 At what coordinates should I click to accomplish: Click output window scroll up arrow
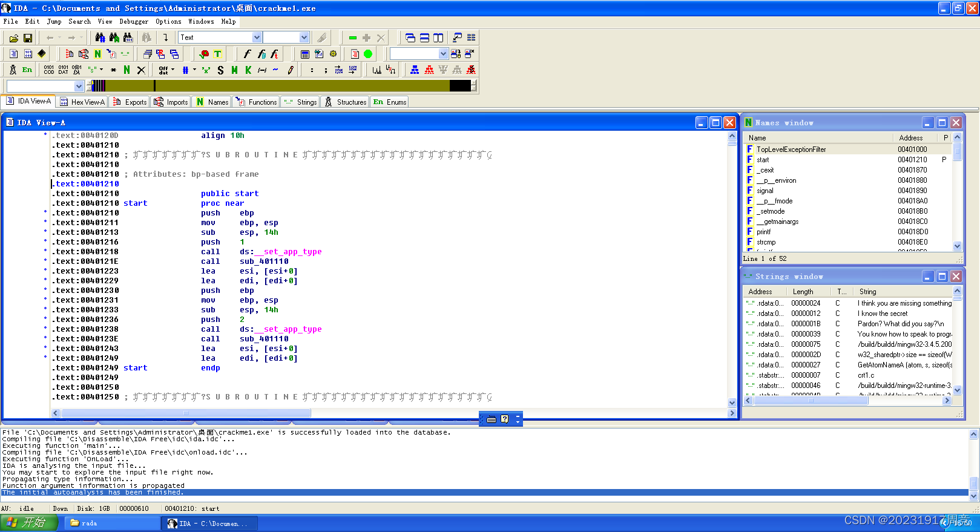(974, 434)
